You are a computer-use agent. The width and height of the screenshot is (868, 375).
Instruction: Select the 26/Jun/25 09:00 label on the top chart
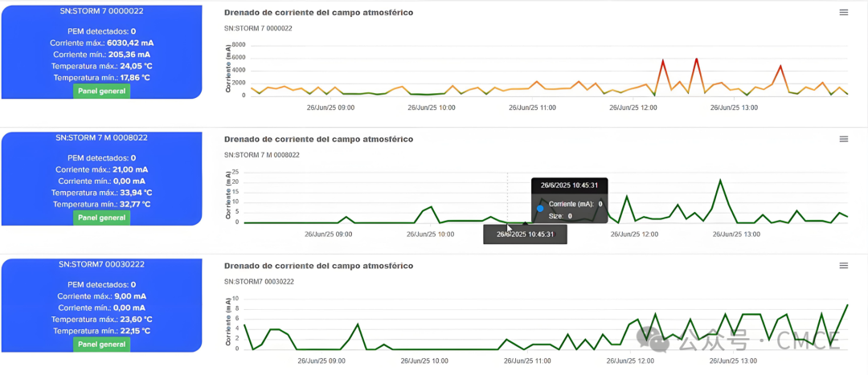point(331,107)
